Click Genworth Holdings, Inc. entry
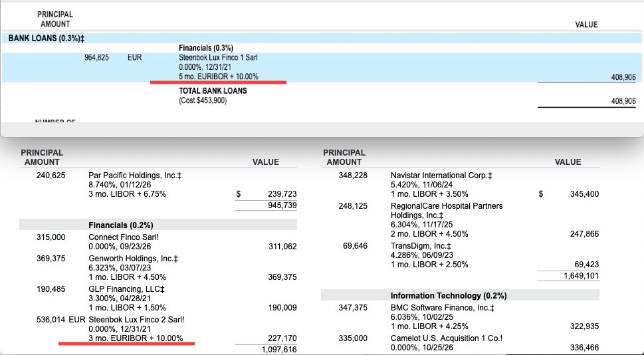Image resolution: width=644 pixels, height=355 pixels. click(134, 259)
